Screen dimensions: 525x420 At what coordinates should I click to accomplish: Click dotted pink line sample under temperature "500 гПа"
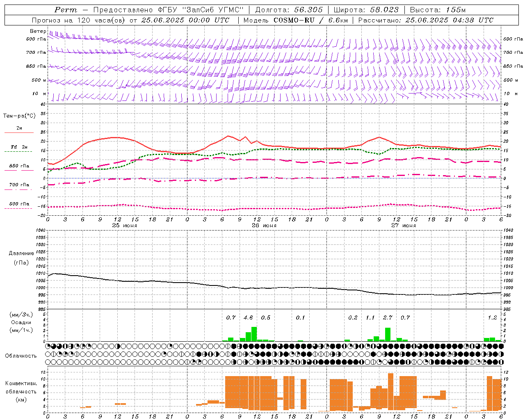pos(18,208)
